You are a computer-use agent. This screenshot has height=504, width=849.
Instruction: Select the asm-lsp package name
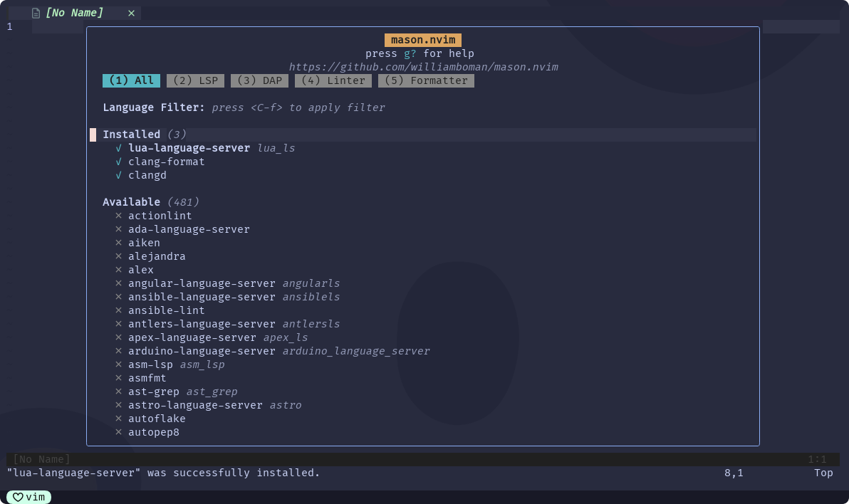(150, 364)
